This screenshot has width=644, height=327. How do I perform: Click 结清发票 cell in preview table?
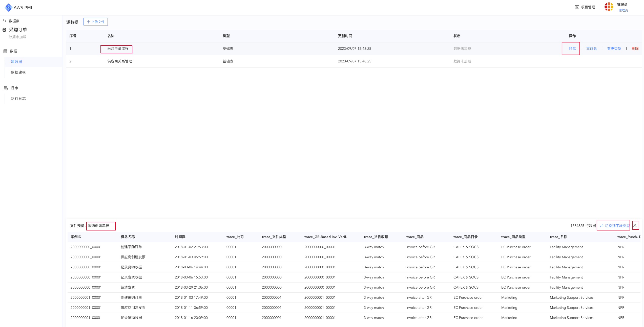pos(128,287)
